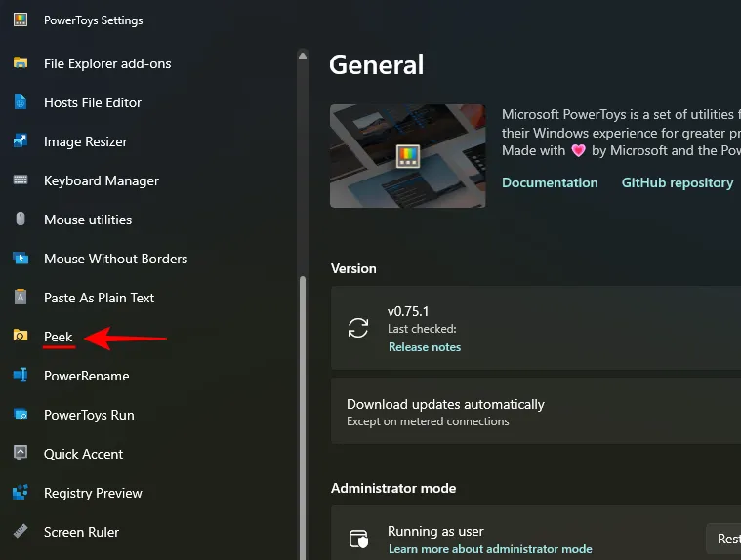Click the Mouse Without Borders icon
The height and width of the screenshot is (560, 741).
[21, 259]
